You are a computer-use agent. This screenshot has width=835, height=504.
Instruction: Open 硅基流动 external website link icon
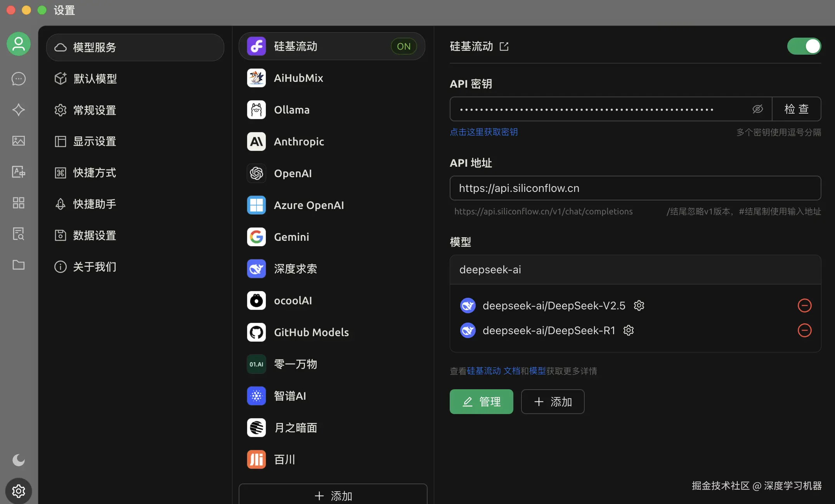(504, 47)
